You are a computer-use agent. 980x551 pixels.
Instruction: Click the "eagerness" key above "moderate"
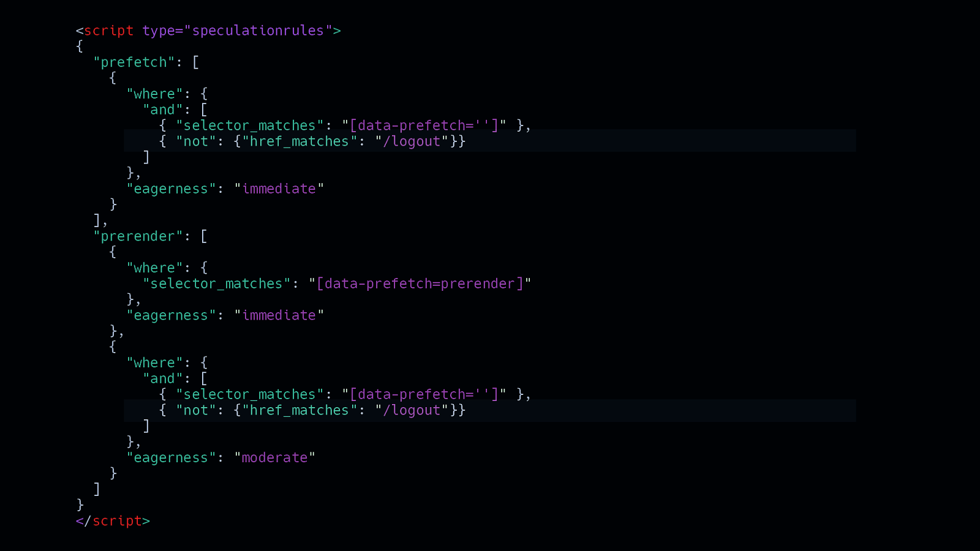point(171,458)
